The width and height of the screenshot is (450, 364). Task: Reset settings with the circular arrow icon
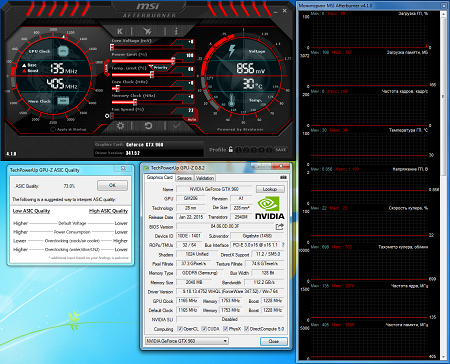pyautogui.click(x=148, y=126)
